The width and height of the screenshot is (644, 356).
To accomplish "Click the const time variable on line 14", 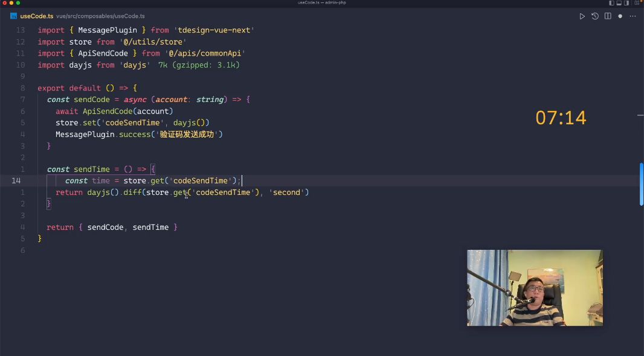I will coord(101,180).
